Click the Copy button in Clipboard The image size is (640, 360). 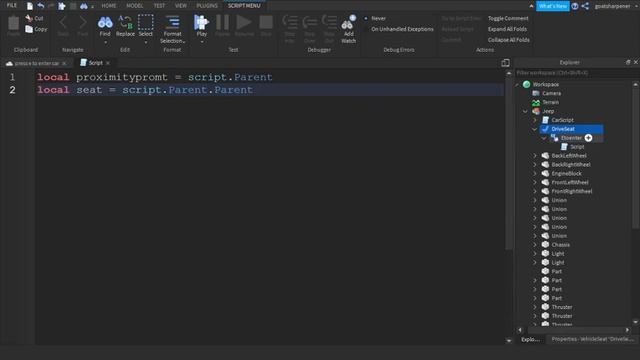point(36,29)
